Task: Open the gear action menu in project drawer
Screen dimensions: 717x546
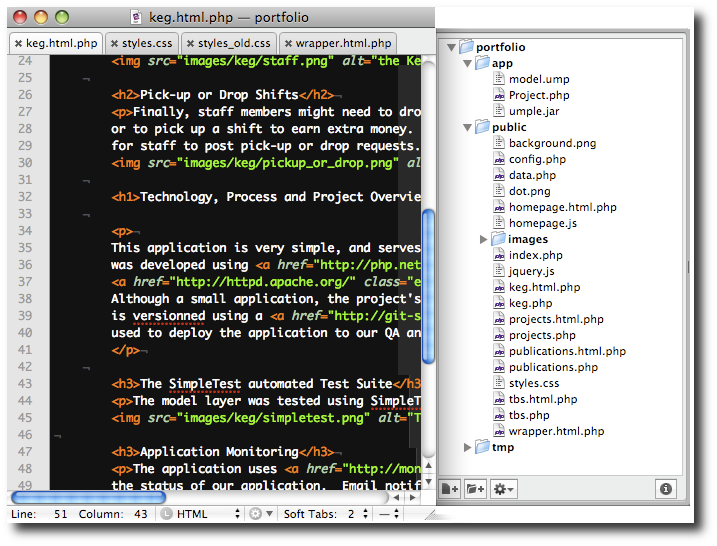Action: click(x=503, y=489)
